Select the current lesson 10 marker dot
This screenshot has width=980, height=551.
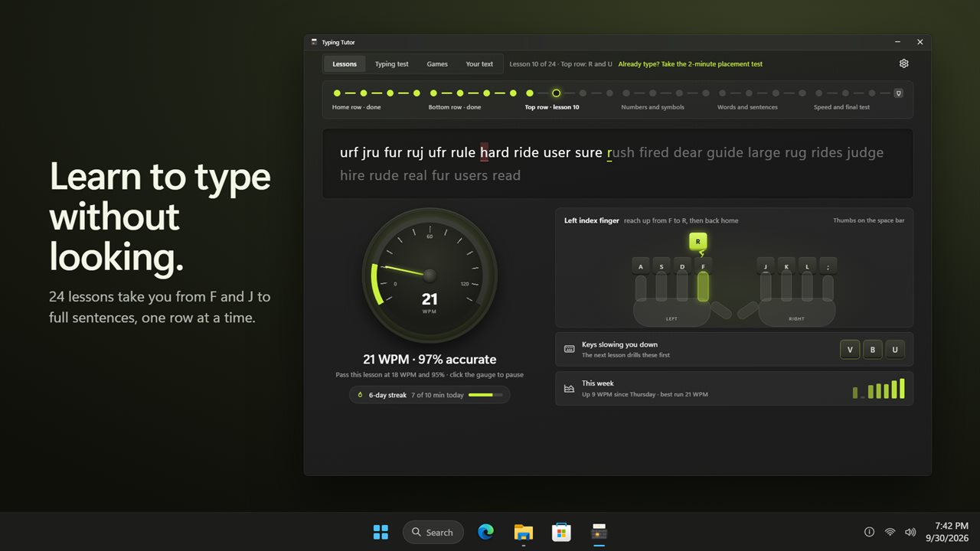tap(556, 93)
